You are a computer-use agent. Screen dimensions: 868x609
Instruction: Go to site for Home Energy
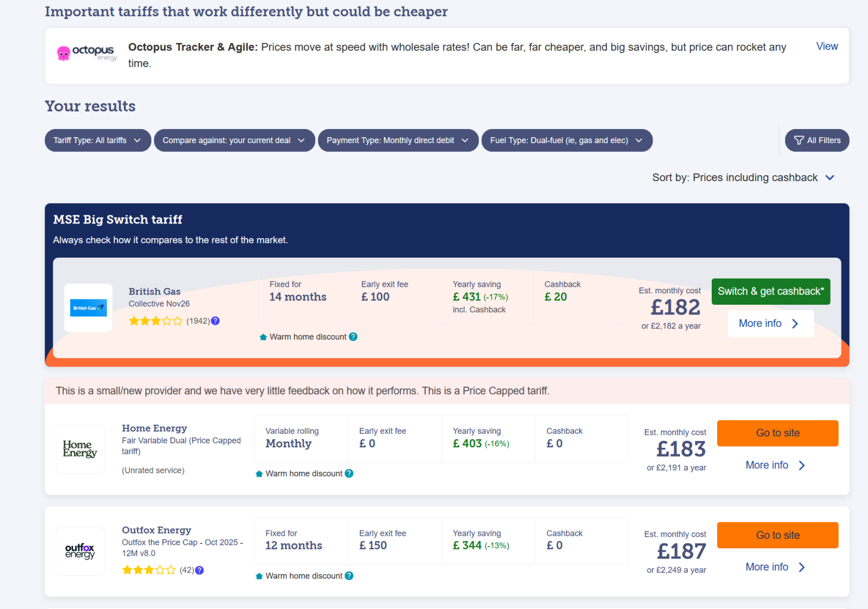(x=777, y=433)
